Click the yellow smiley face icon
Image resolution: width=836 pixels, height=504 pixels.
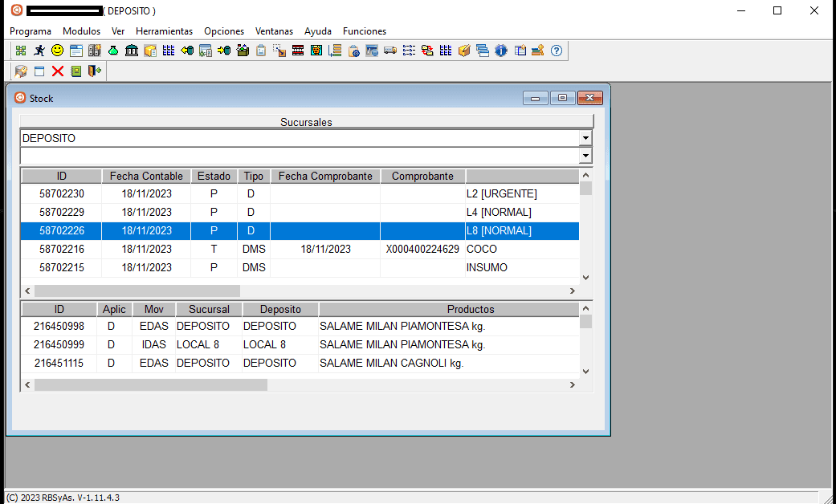click(57, 51)
